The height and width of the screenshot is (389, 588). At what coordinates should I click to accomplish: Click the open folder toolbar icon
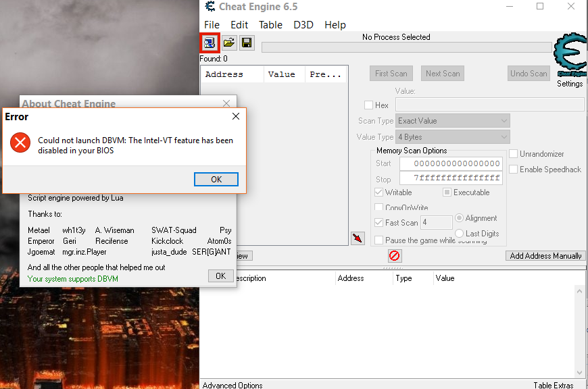point(229,43)
